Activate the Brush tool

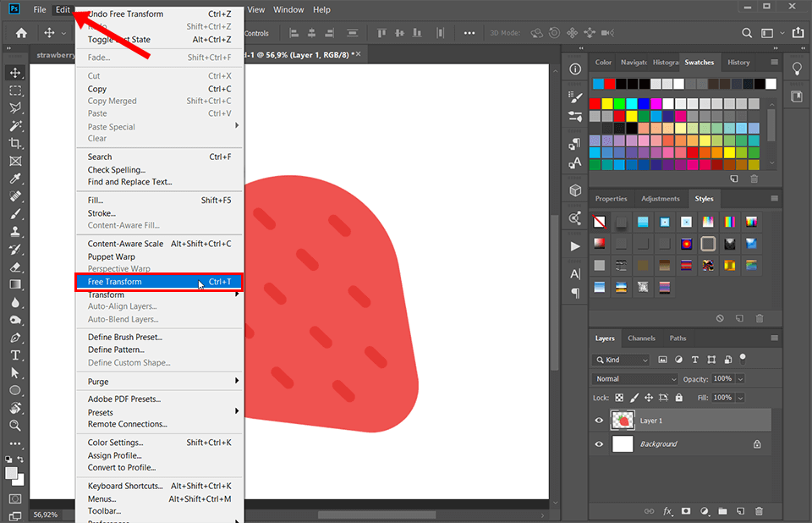pyautogui.click(x=15, y=213)
